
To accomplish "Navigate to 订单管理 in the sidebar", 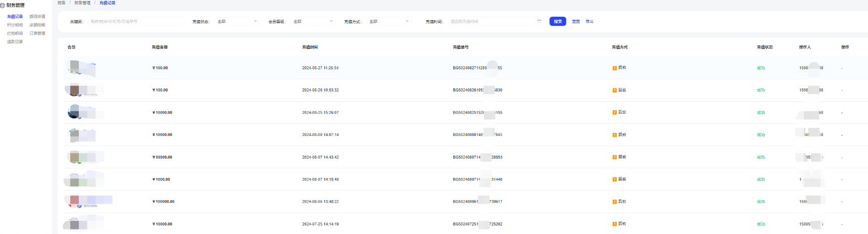I will 37,33.
